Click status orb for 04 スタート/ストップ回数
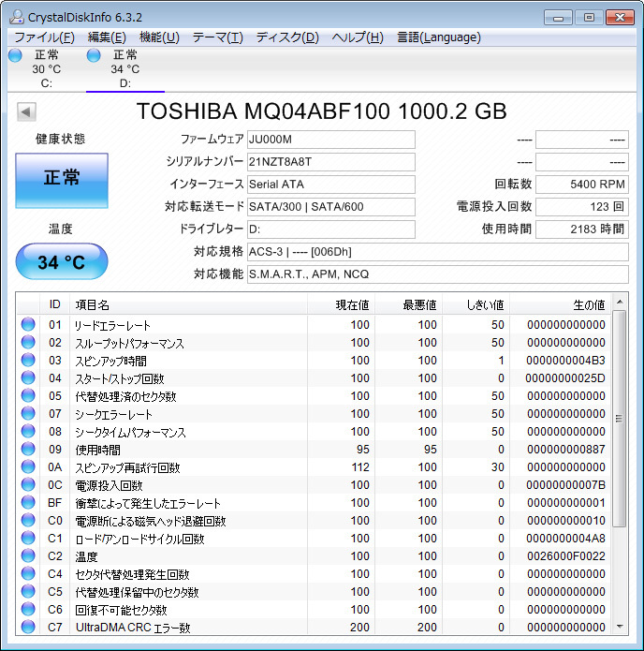Screen dimensions: 644x651 tap(28, 377)
